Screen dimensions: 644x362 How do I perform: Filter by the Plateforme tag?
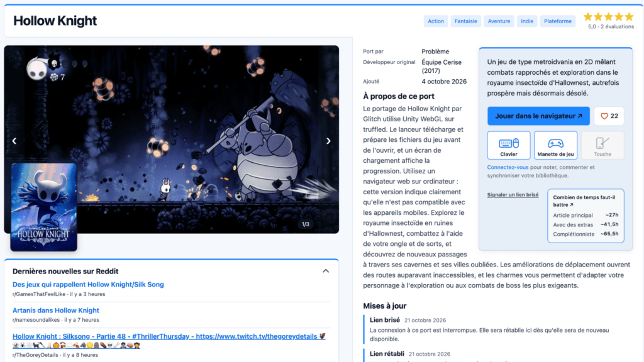pos(557,21)
